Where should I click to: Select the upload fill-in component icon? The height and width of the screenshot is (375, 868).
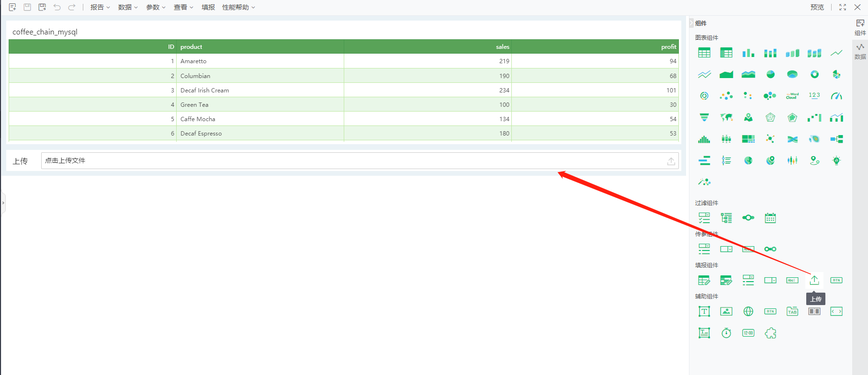click(814, 280)
